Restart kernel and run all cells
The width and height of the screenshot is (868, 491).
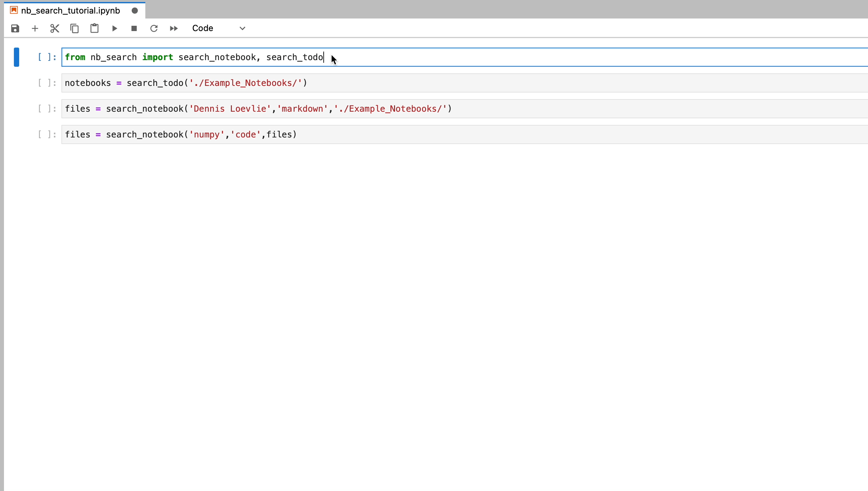[x=174, y=28]
